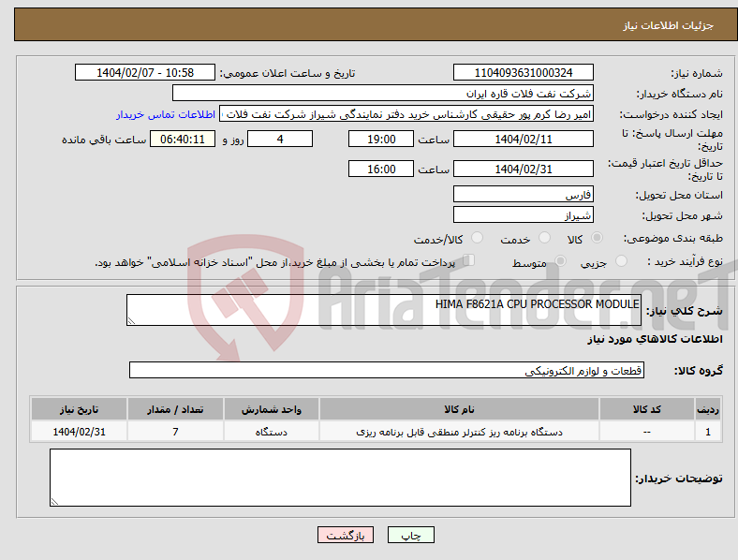Click the goods group field قطعات و لوازم الکترونیکی
Image resolution: width=738 pixels, height=560 pixels.
click(387, 370)
